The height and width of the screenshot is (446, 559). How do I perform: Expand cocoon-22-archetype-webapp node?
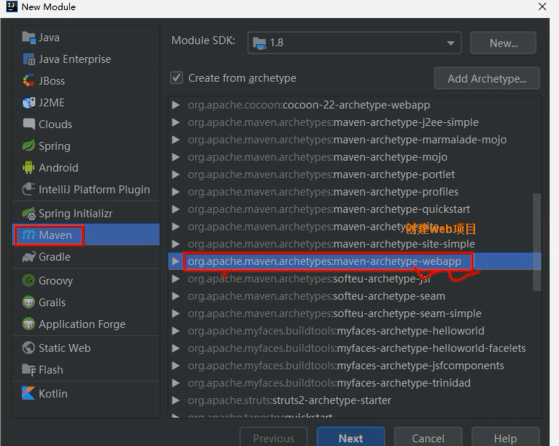175,105
